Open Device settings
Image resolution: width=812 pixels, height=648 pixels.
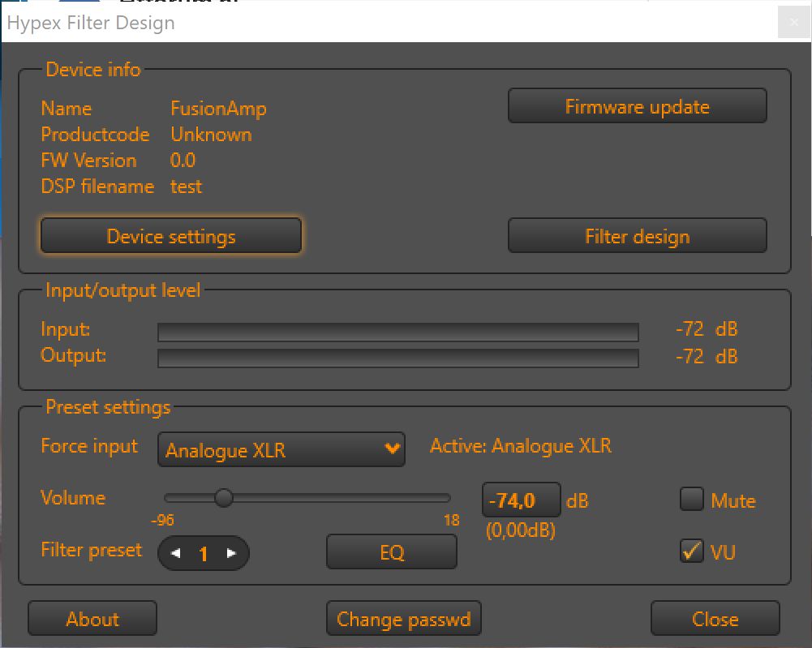click(x=171, y=236)
